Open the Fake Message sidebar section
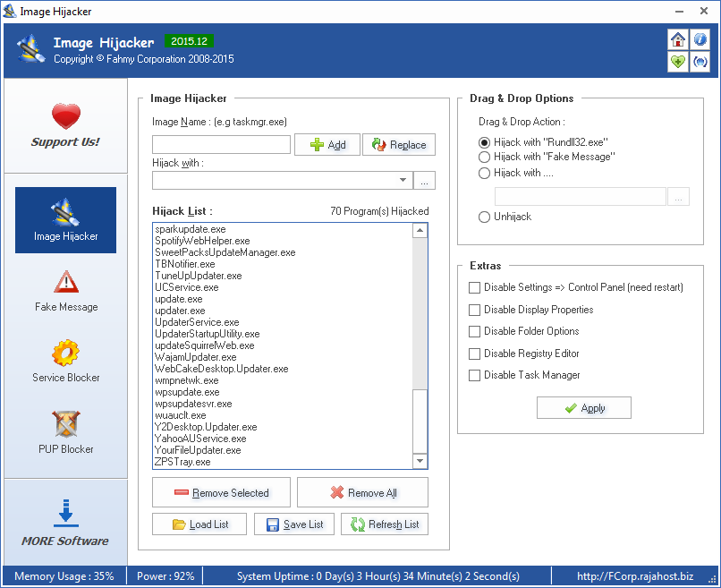This screenshot has height=588, width=721. click(x=66, y=291)
